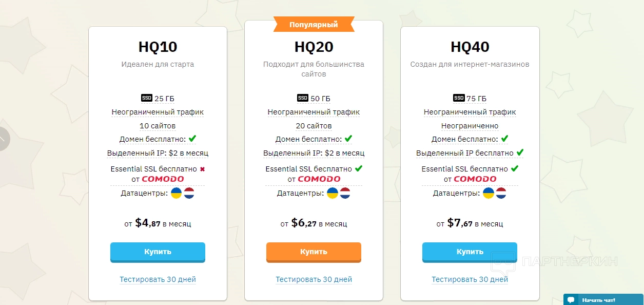
Task: Click green checkmark by HQ20 Домен бесплатно
Action: (348, 139)
